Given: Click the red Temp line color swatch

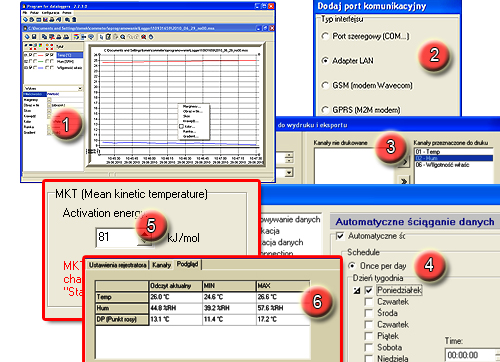Looking at the screenshot, I should click(41, 55).
